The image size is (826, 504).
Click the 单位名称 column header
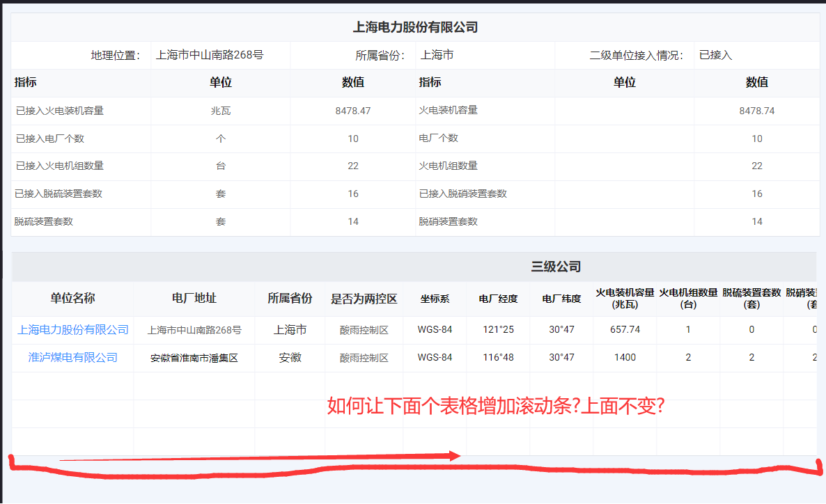click(x=72, y=299)
